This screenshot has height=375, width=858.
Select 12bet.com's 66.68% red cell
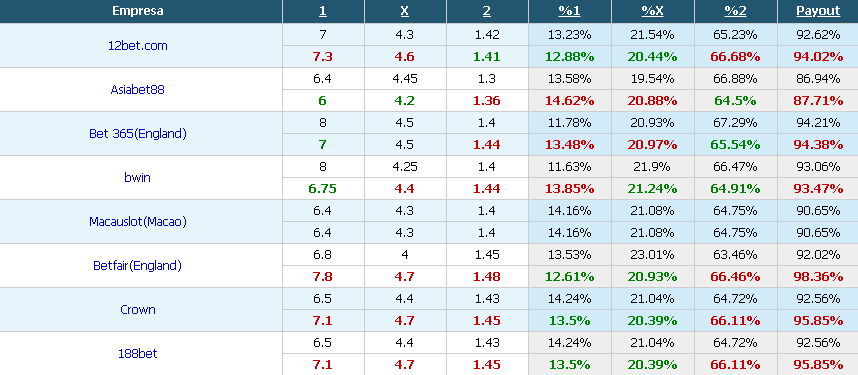(x=735, y=57)
